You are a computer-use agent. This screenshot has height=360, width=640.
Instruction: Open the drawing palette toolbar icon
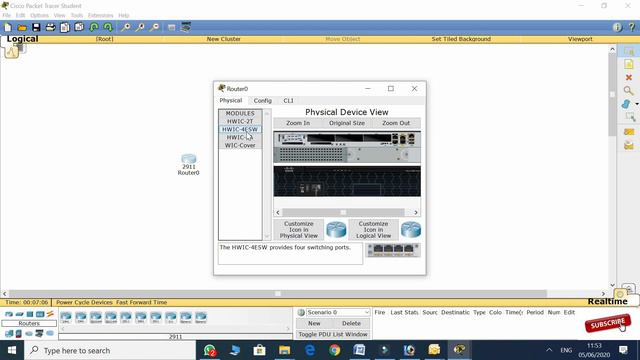[x=171, y=27]
